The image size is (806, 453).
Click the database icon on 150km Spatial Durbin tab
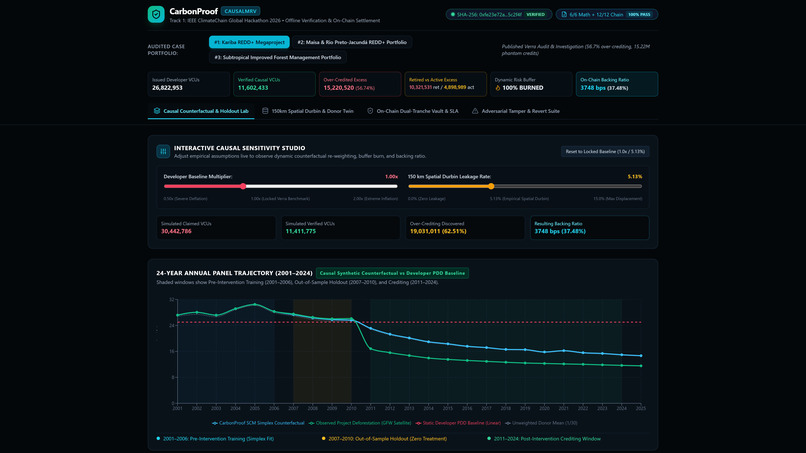pos(265,111)
